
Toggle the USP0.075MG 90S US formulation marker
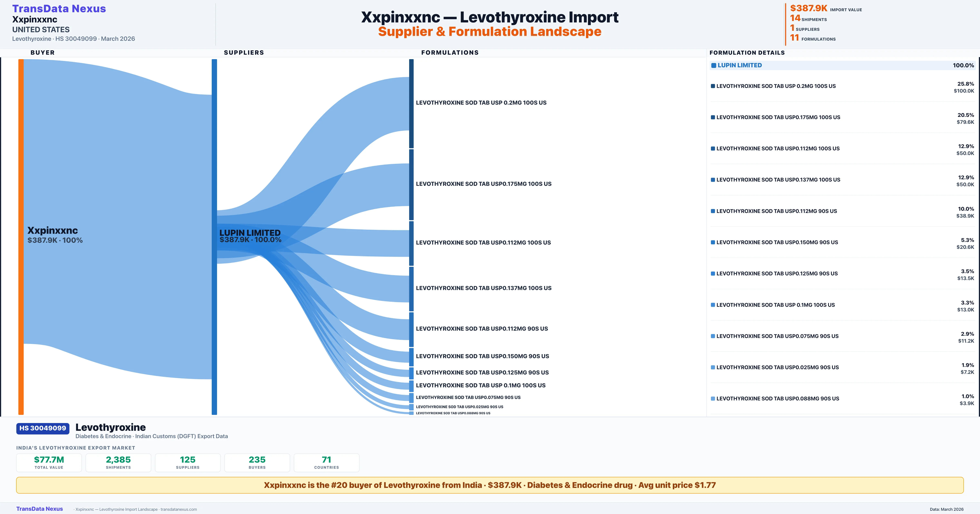[x=713, y=336]
